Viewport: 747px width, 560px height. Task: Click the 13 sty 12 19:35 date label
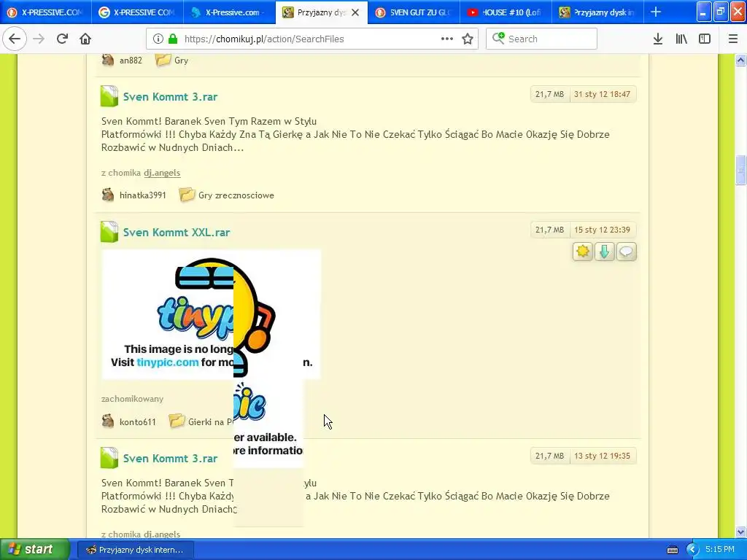[x=602, y=456]
